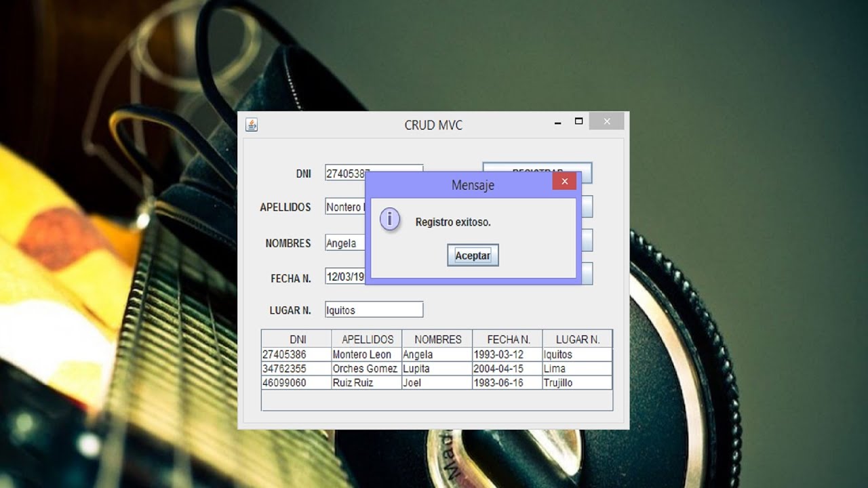Select table cell Lupita
The height and width of the screenshot is (488, 868).
click(x=437, y=369)
